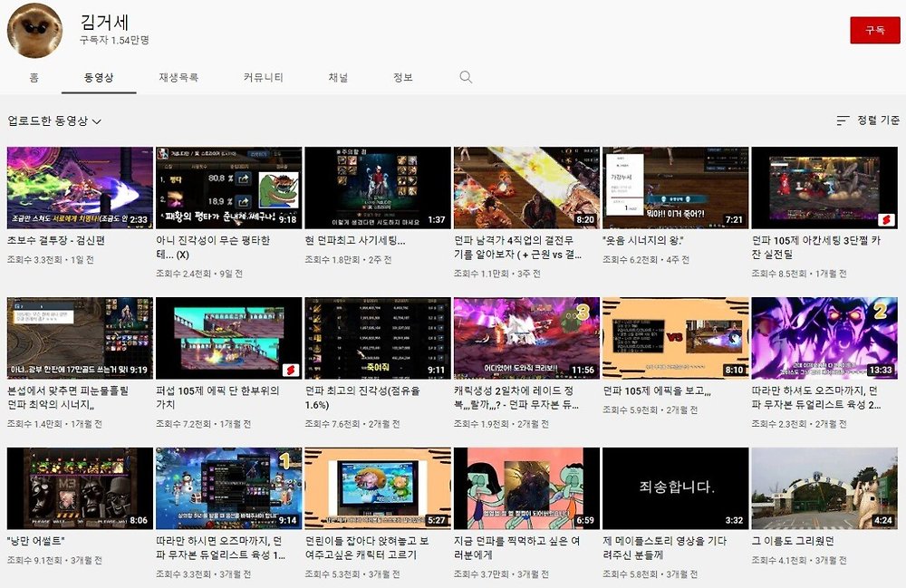Open video 무자본 듀얼리스트 육성 2

coord(816,398)
